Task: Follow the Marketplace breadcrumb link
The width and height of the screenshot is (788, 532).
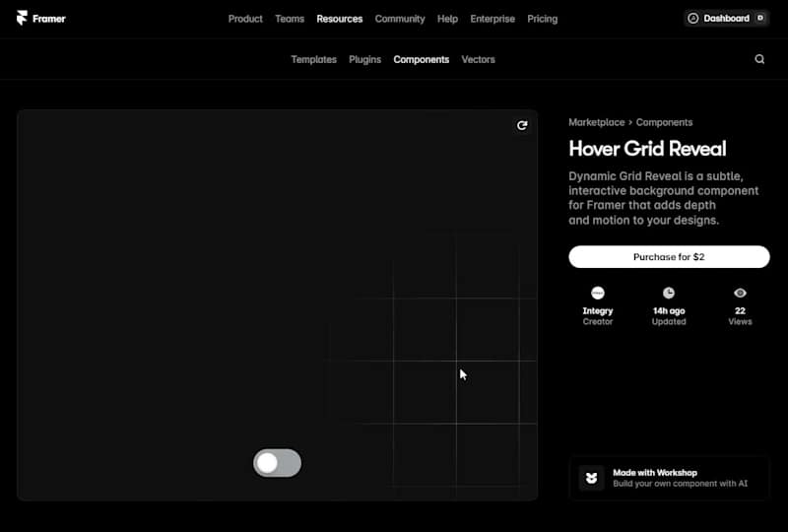Action: [597, 122]
